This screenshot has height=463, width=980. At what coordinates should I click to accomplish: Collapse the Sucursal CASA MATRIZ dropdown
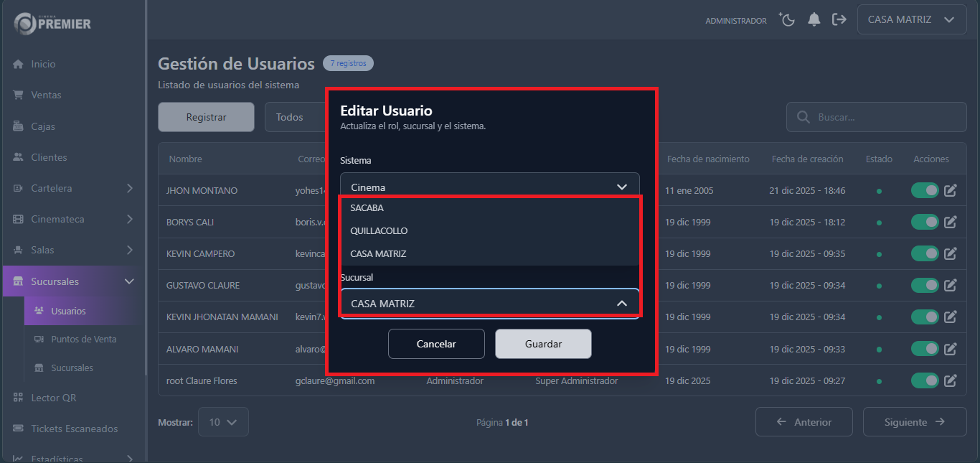[x=490, y=303]
